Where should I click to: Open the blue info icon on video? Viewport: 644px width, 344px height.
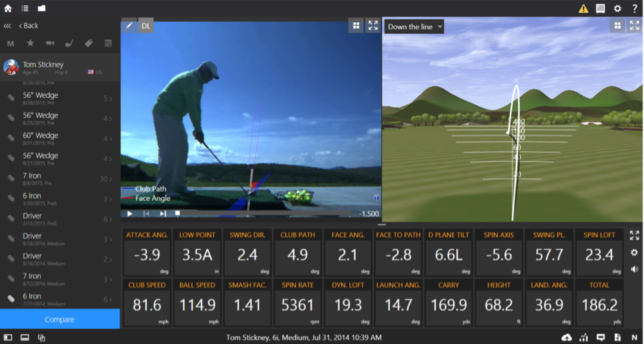coord(376,198)
